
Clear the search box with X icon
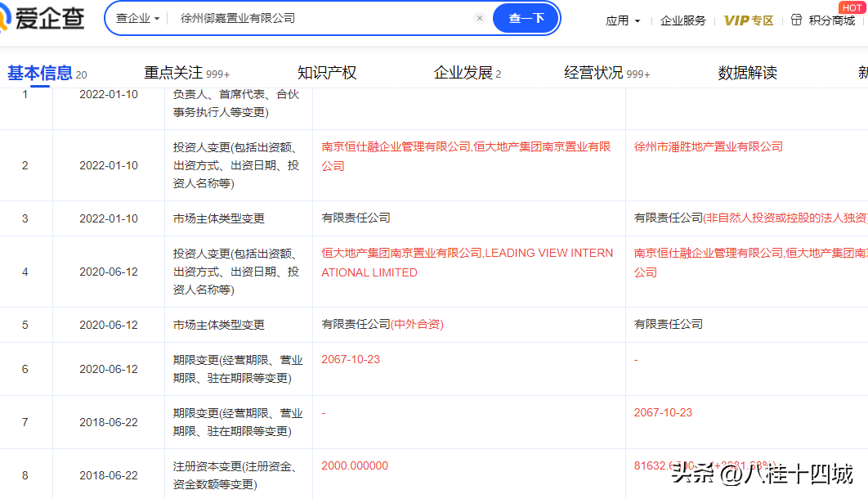(x=480, y=18)
